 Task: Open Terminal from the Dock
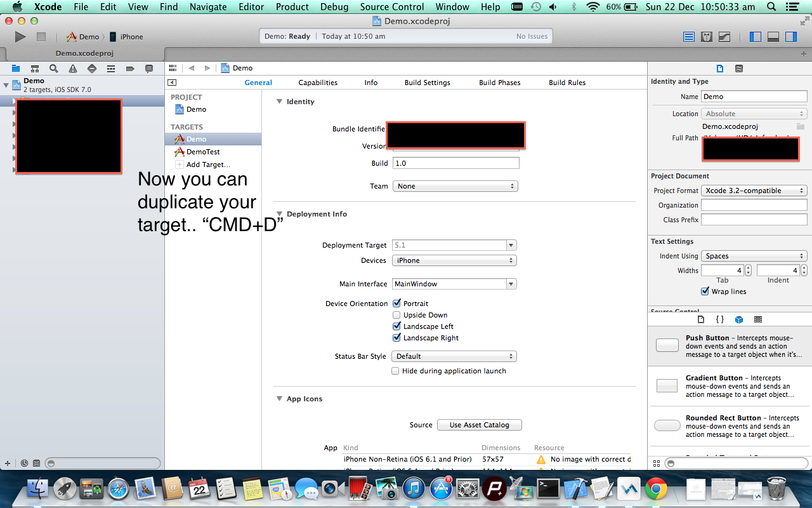(548, 488)
